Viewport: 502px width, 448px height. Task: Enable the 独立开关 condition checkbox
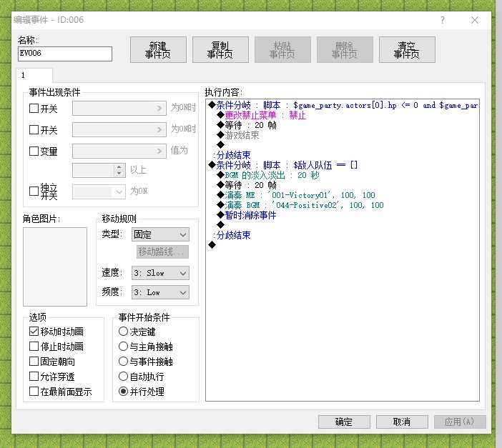(x=34, y=191)
